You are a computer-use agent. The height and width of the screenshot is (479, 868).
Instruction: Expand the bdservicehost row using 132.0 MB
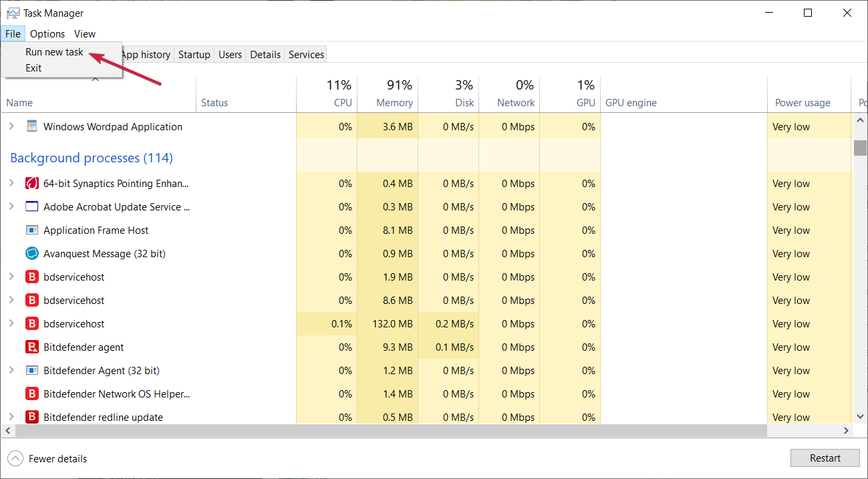click(x=11, y=323)
